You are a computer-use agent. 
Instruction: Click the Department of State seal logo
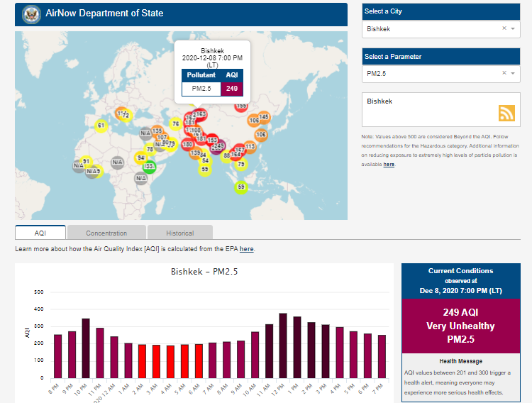click(31, 13)
